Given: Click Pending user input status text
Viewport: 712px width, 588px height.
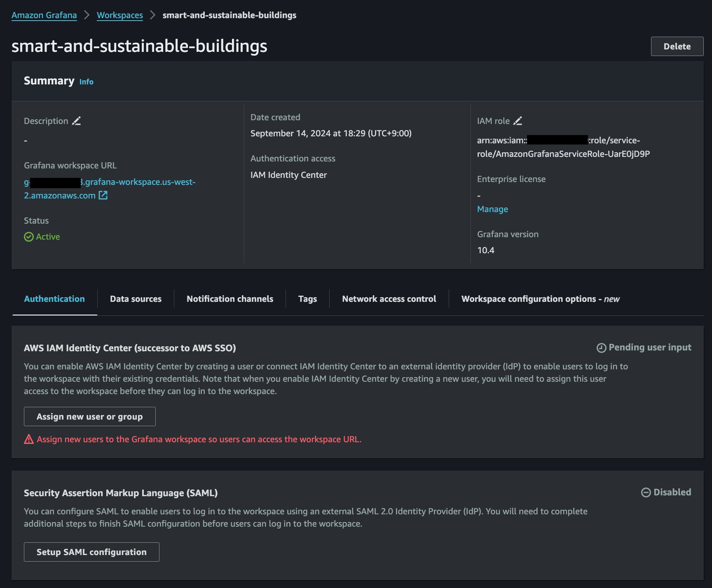Looking at the screenshot, I should 650,348.
